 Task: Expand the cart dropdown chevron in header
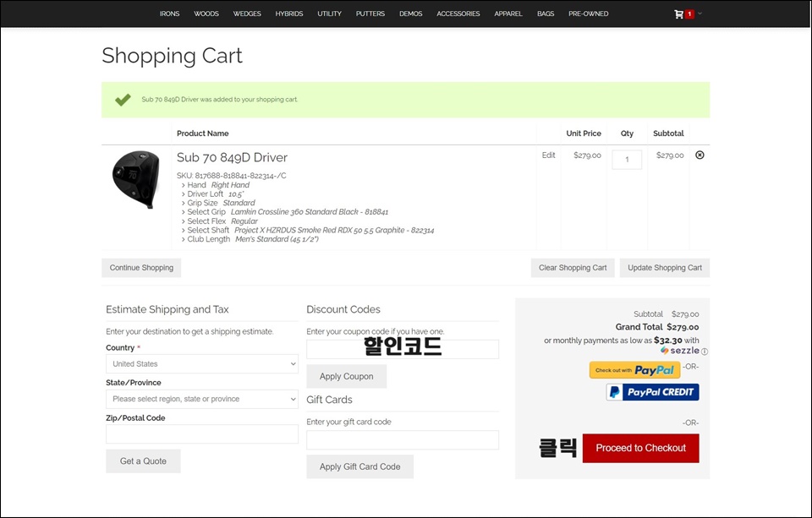click(x=700, y=14)
